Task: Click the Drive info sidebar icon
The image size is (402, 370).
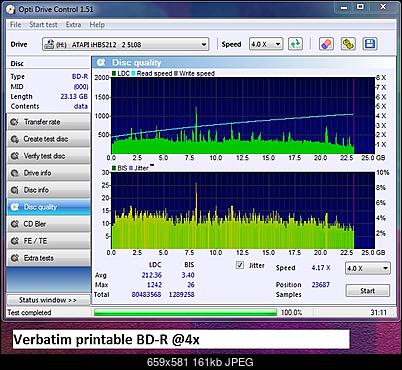Action: 14,173
